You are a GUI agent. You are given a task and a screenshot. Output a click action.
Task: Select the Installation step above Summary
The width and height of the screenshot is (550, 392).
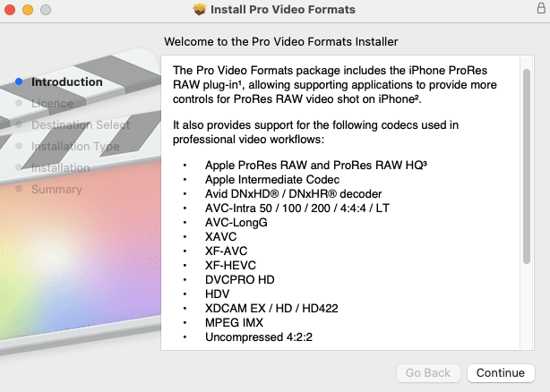61,167
